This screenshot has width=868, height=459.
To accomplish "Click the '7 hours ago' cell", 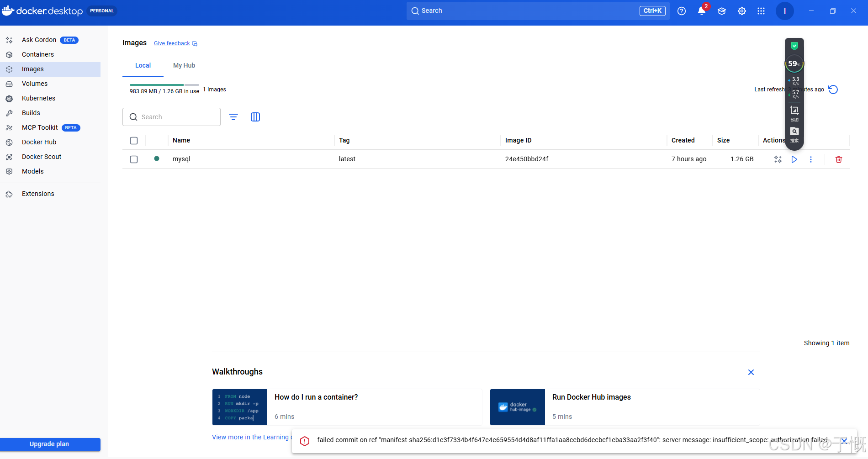I will (689, 159).
